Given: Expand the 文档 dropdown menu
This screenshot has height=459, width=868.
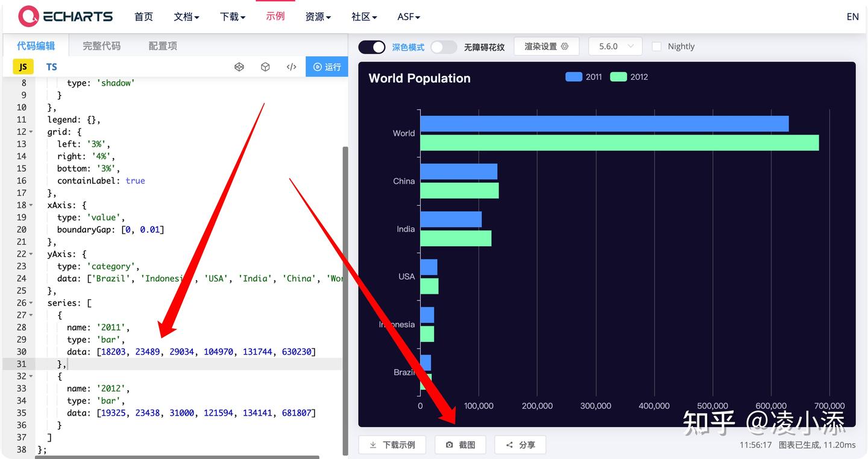Looking at the screenshot, I should (x=186, y=16).
